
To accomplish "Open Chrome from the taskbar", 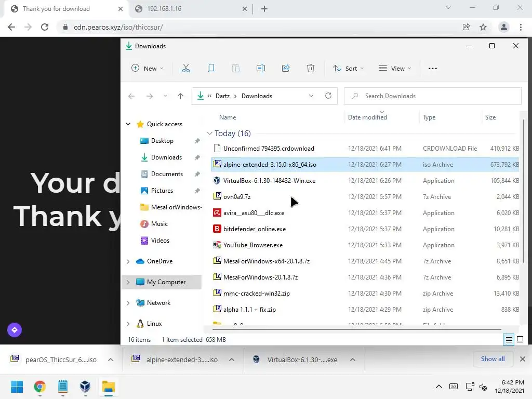I will [39, 387].
